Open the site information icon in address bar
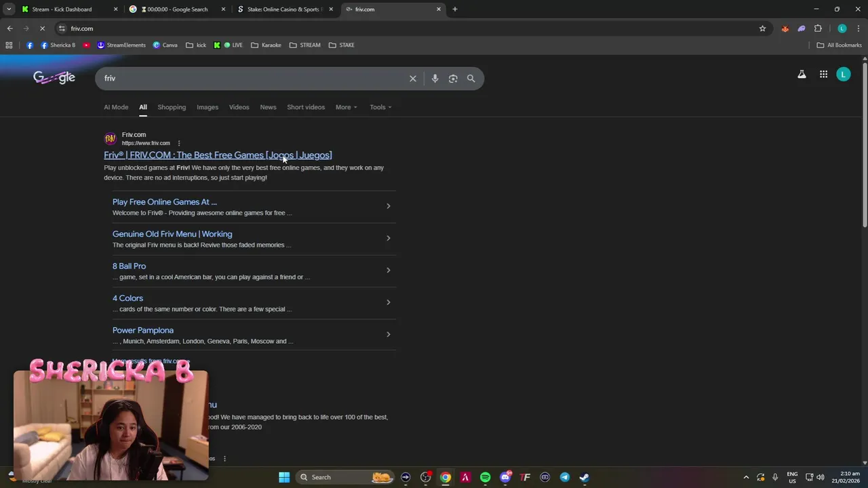868x488 pixels. point(62,28)
